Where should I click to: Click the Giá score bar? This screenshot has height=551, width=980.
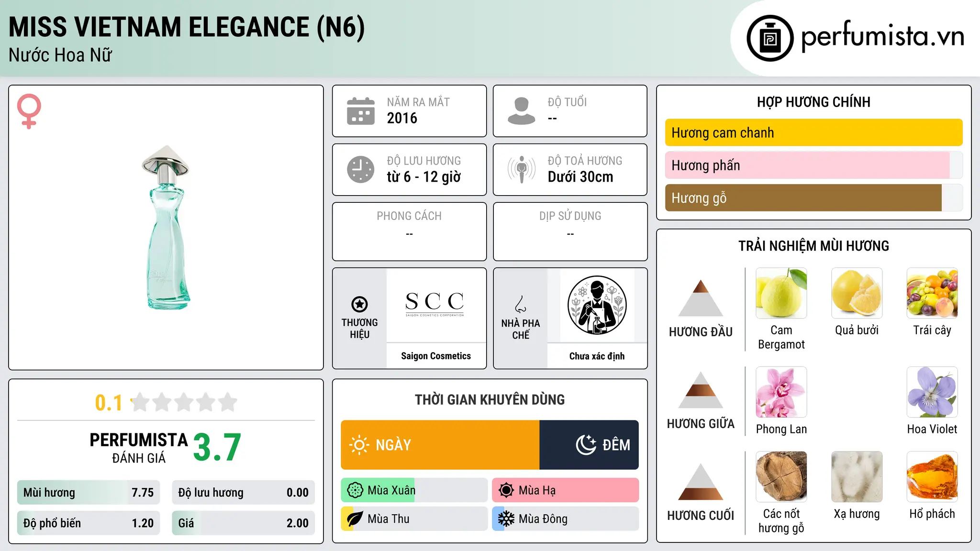243,523
